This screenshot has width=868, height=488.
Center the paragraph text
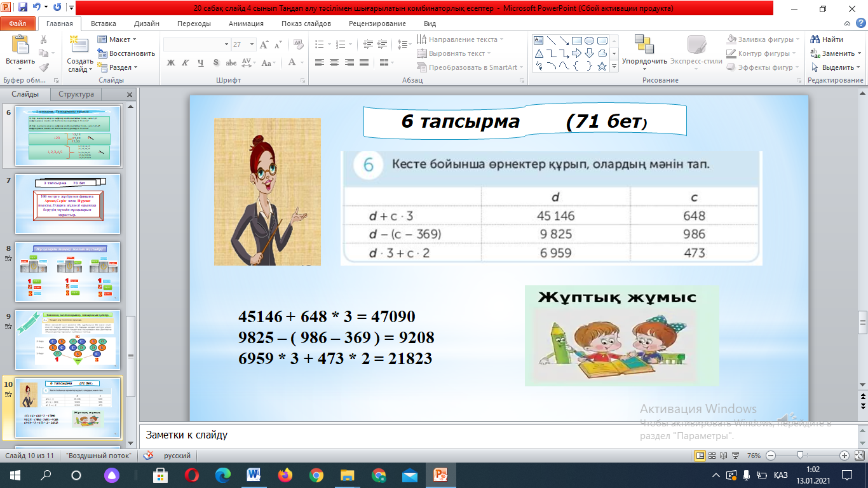pyautogui.click(x=333, y=62)
